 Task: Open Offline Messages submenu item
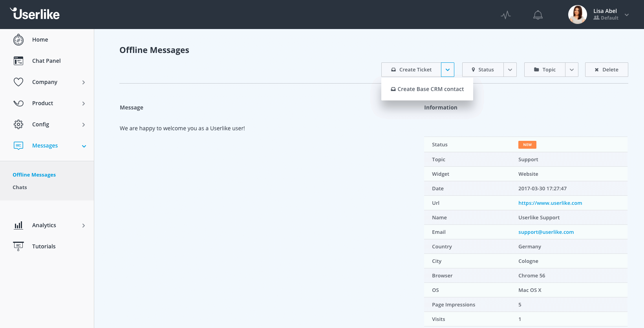click(x=34, y=175)
